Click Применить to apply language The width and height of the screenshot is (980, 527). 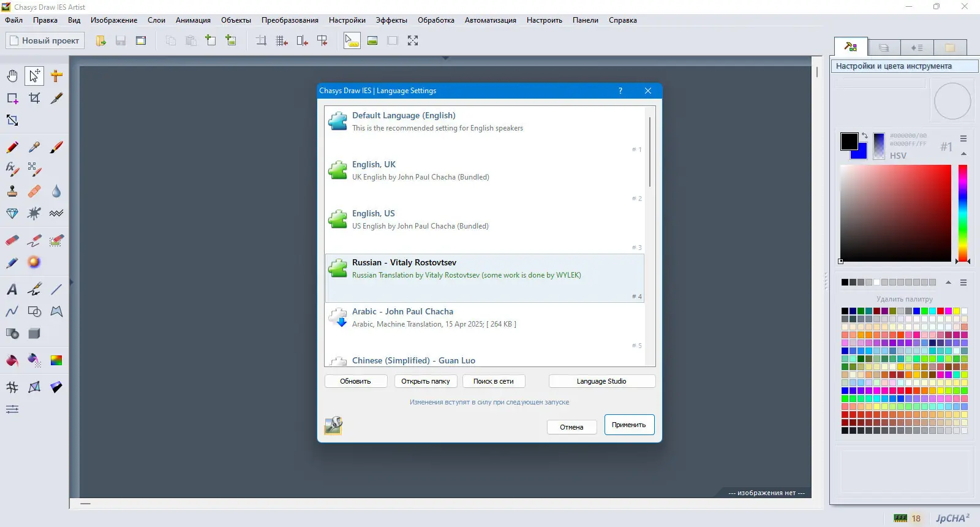click(x=629, y=425)
